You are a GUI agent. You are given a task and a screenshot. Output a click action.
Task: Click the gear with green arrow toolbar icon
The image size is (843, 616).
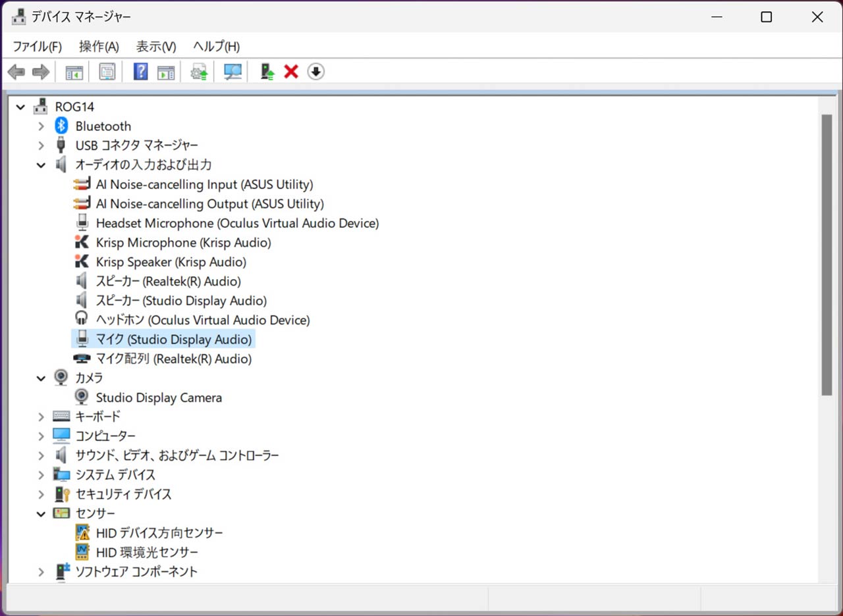coord(199,72)
